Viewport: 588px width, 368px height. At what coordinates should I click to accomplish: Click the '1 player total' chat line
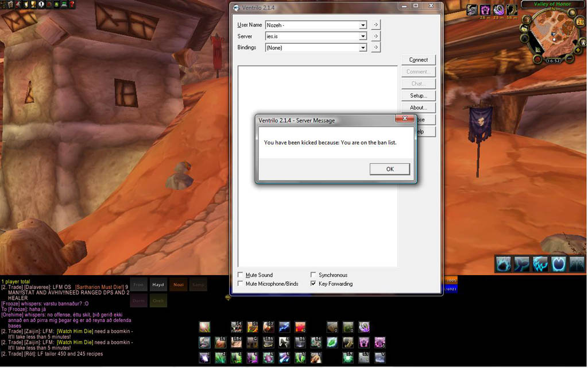tap(16, 282)
